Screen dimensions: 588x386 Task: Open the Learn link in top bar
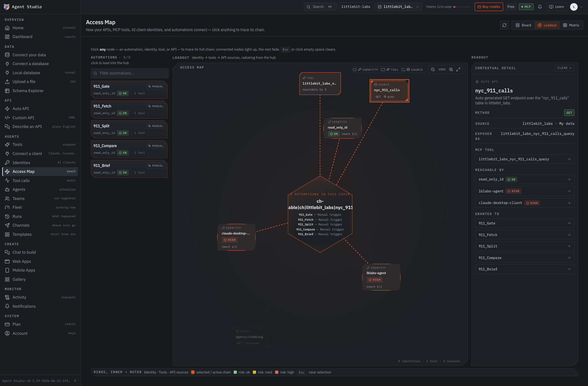pyautogui.click(x=556, y=7)
